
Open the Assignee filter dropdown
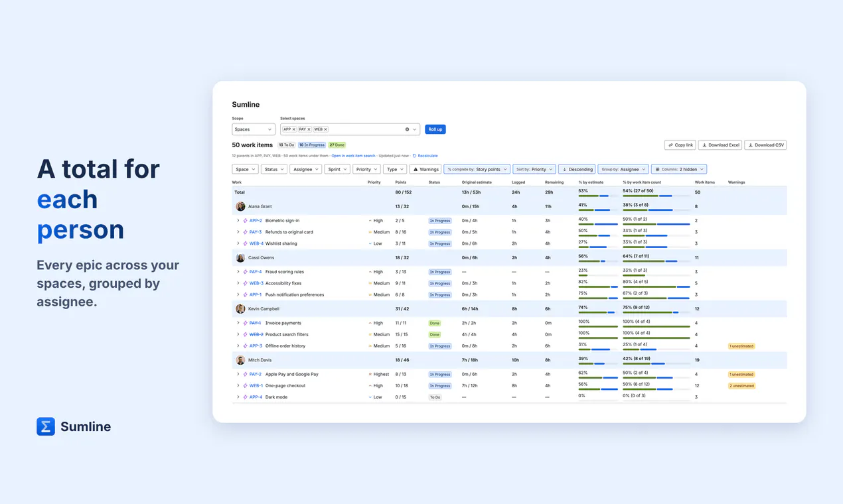[x=306, y=169]
